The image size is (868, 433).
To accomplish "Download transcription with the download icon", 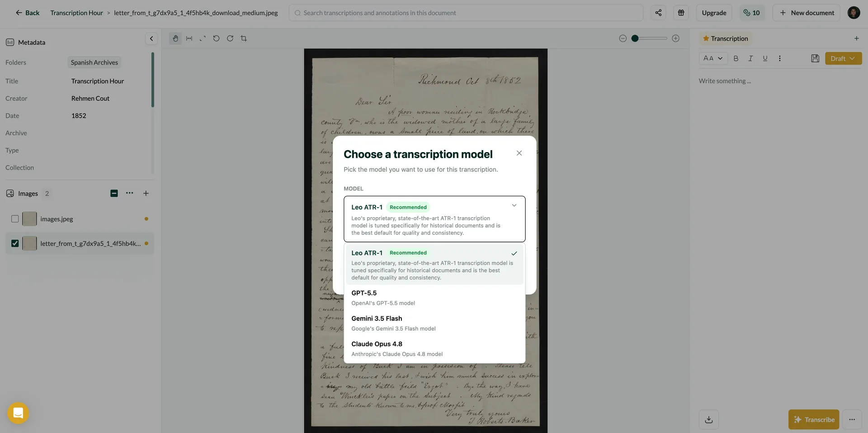I will (x=709, y=419).
